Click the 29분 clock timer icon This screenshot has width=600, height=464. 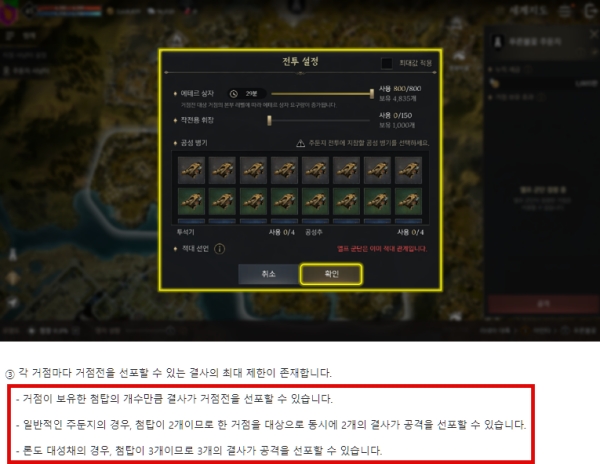234,94
